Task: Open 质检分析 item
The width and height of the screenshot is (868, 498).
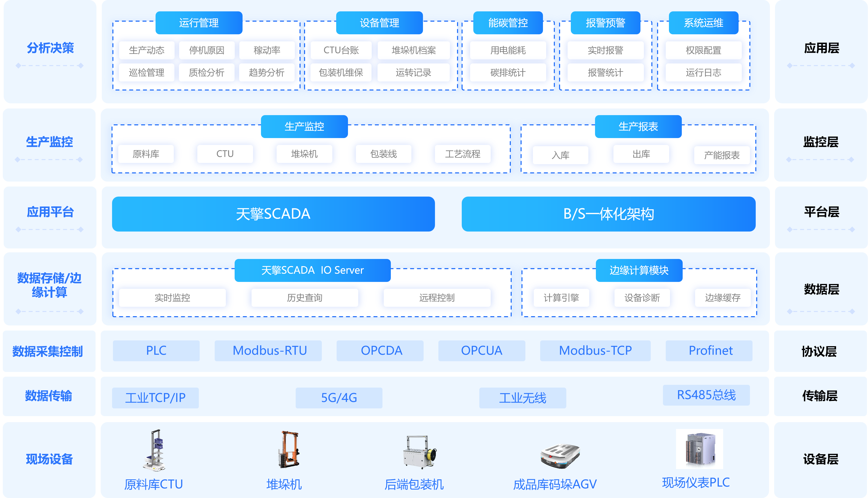Action: pos(207,72)
